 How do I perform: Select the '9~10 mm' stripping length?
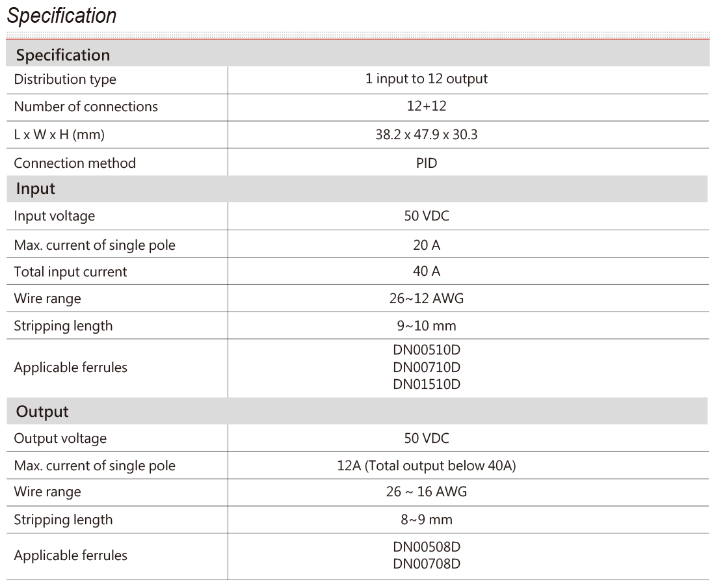click(426, 326)
